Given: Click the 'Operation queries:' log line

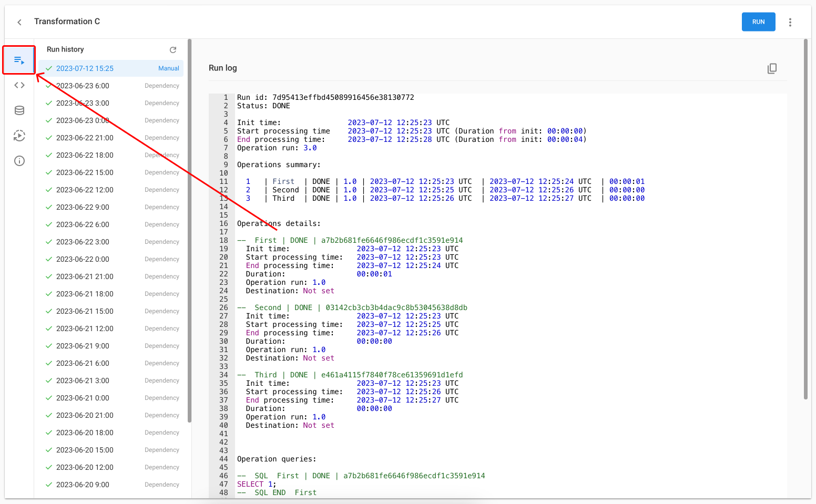Looking at the screenshot, I should [x=277, y=459].
